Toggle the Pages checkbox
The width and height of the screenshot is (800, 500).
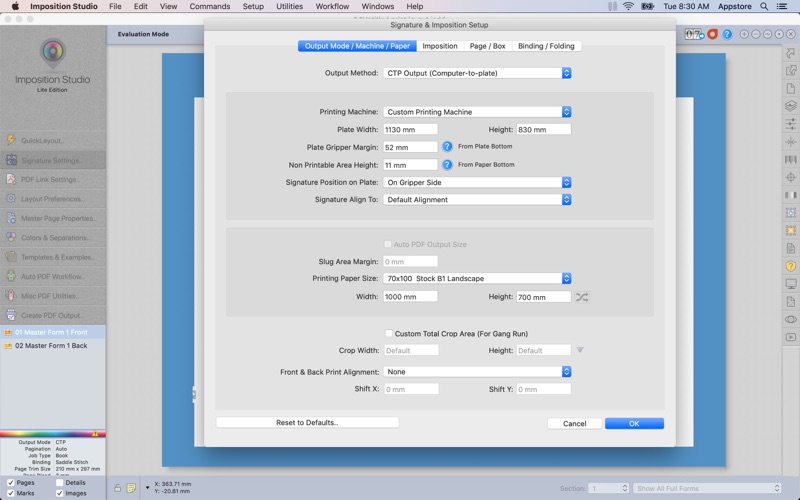pyautogui.click(x=10, y=483)
